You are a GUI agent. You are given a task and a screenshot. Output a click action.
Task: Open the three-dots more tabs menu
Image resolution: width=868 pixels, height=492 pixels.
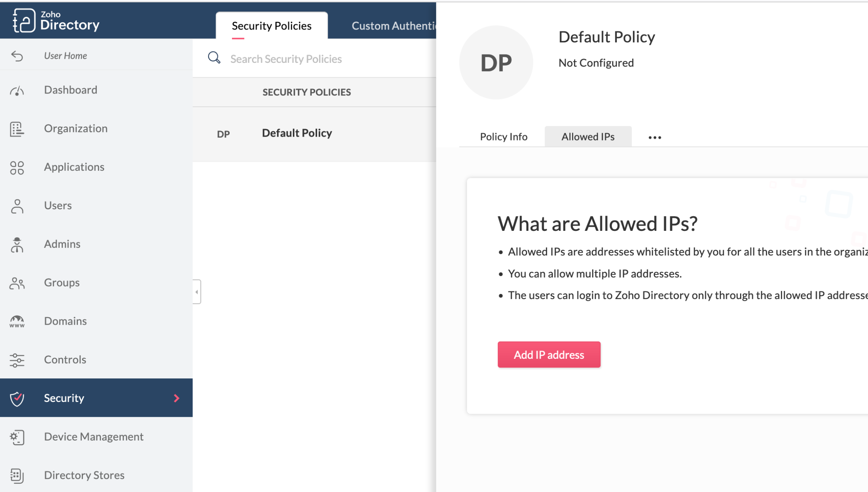pos(654,137)
